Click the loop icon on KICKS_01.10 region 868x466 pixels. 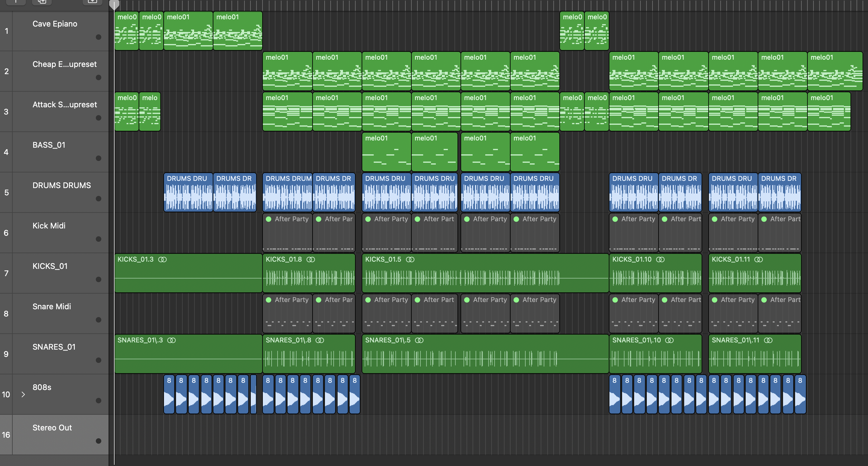coord(660,260)
